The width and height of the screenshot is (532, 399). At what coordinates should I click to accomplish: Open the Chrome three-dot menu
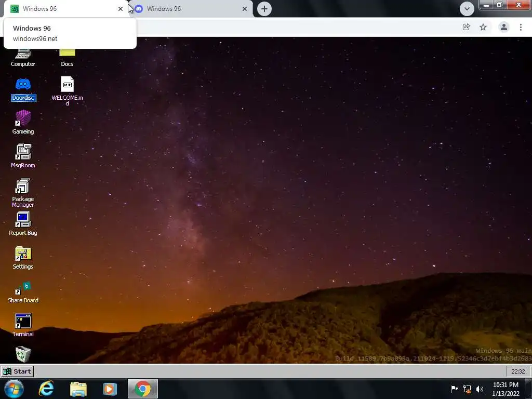[521, 27]
